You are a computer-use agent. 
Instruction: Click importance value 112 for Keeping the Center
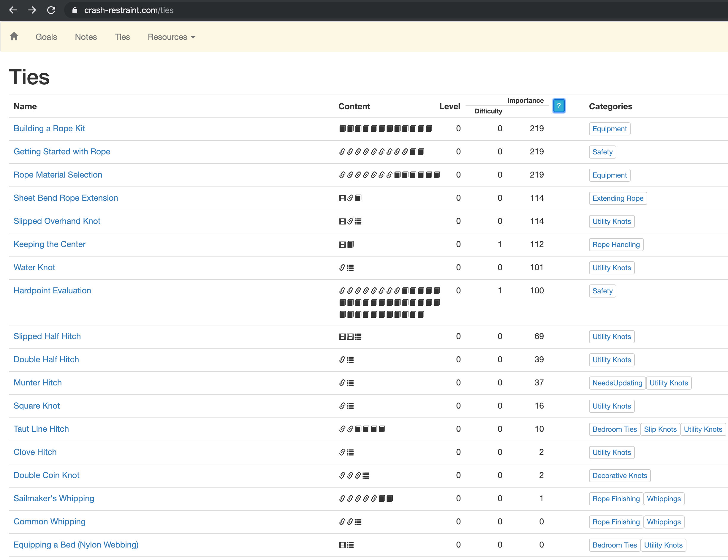(x=537, y=244)
